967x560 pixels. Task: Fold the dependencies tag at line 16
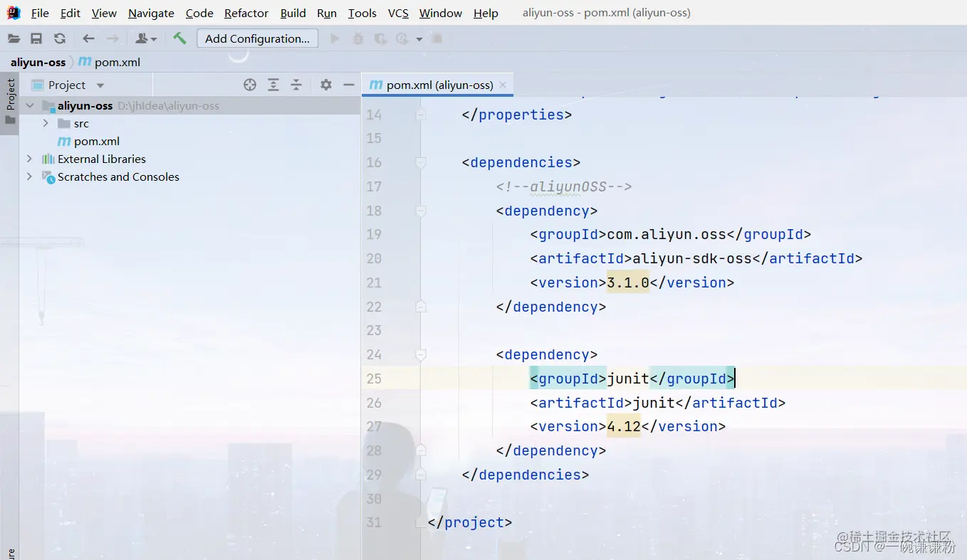pyautogui.click(x=421, y=163)
